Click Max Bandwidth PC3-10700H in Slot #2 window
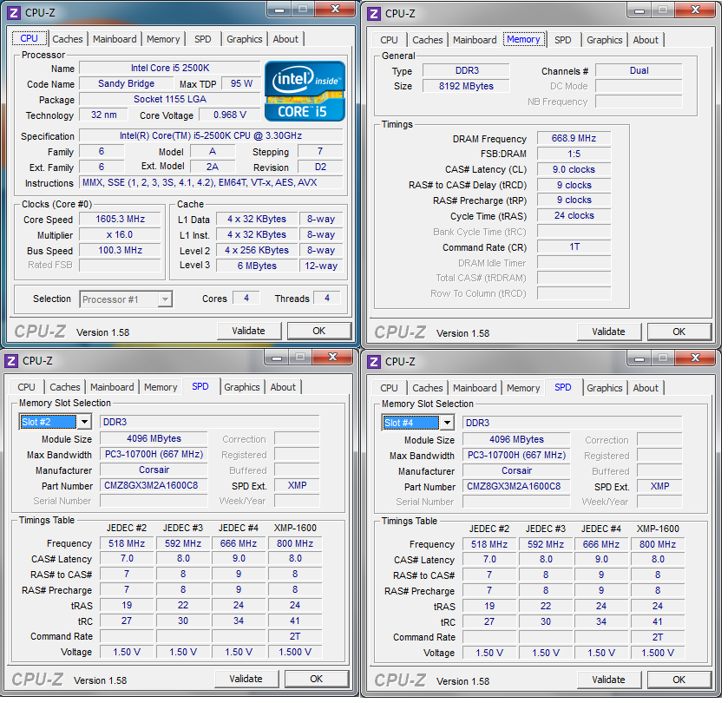The image size is (728, 703). coord(154,454)
